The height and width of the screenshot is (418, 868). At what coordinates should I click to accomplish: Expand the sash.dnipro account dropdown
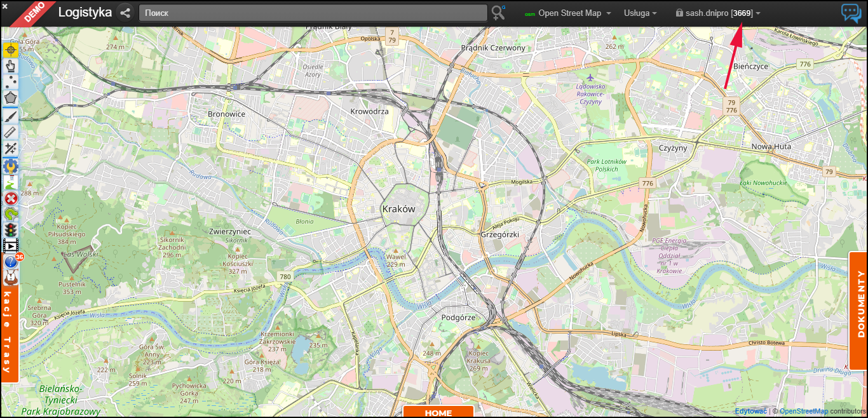(x=718, y=13)
